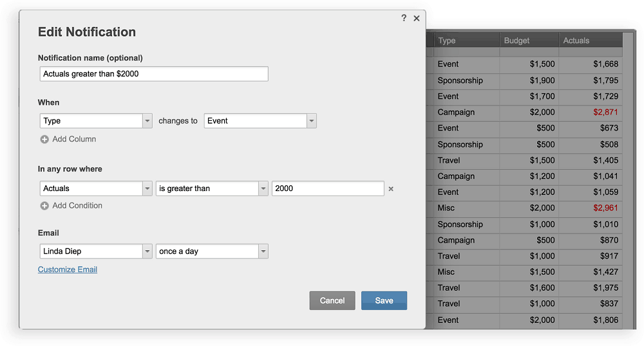
Task: Open the 'once a day' frequency dropdown
Action: (212, 251)
